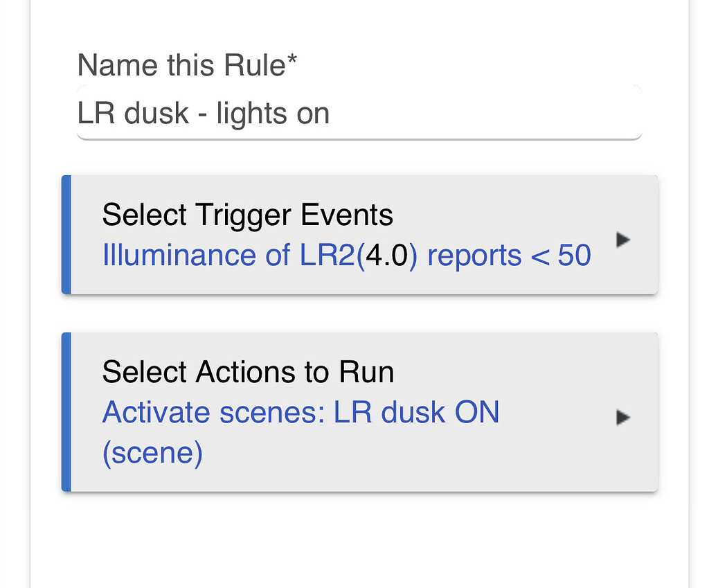Click the required asterisk after Rule
This screenshot has height=588, width=709.
[291, 60]
